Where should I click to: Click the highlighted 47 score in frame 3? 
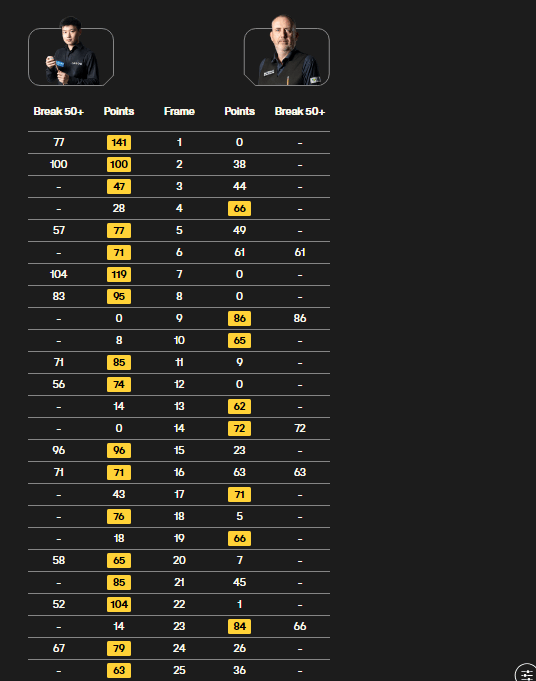point(119,186)
